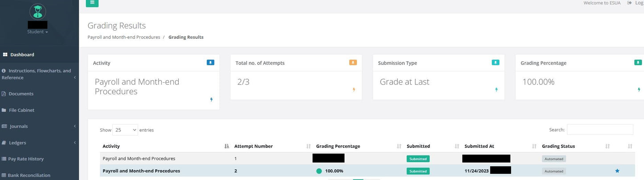Open File Cabinet in the sidebar
Screen dimensions: 644x180
tap(21, 110)
